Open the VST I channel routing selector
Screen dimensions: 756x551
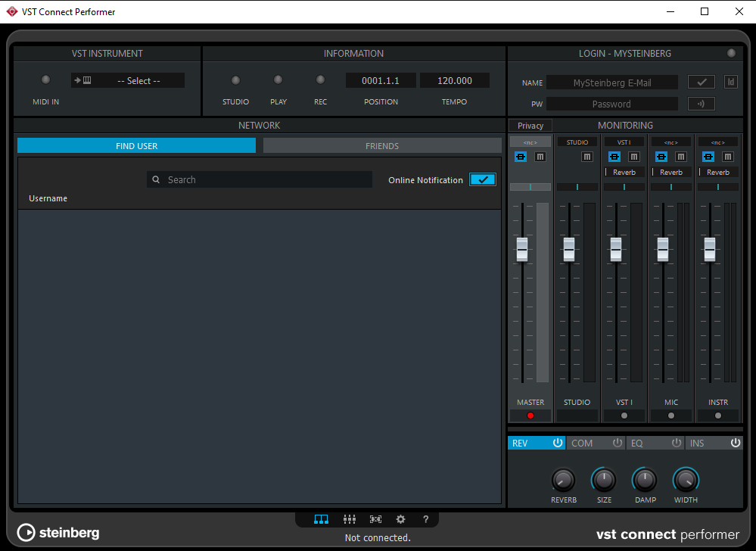click(624, 142)
